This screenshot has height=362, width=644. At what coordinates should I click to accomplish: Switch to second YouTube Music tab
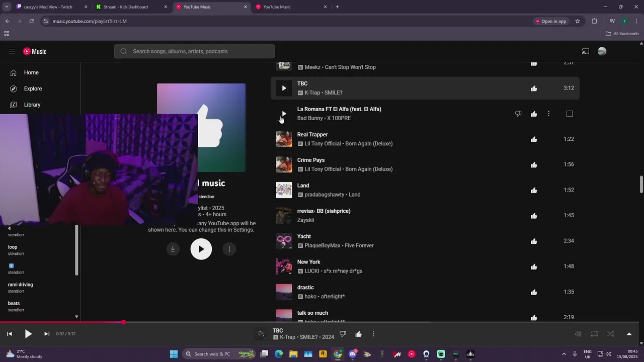(x=291, y=7)
